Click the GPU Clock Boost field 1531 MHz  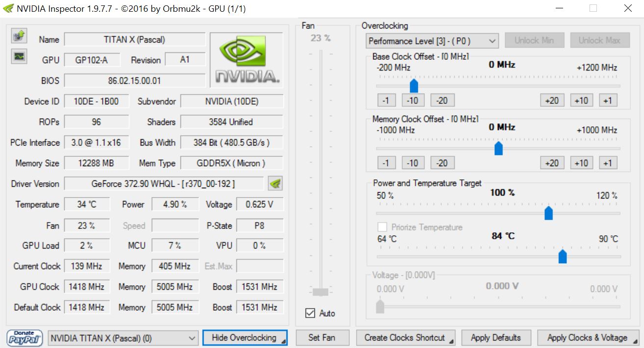[260, 286]
